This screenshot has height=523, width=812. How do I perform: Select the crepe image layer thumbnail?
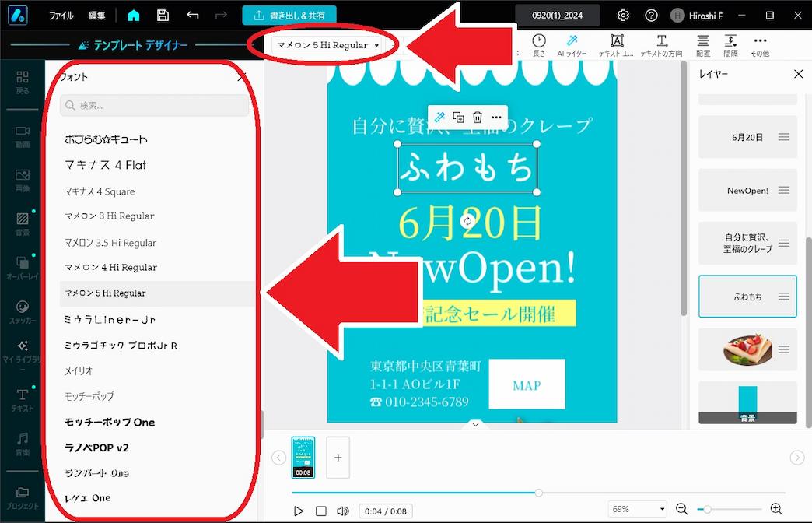(x=747, y=350)
